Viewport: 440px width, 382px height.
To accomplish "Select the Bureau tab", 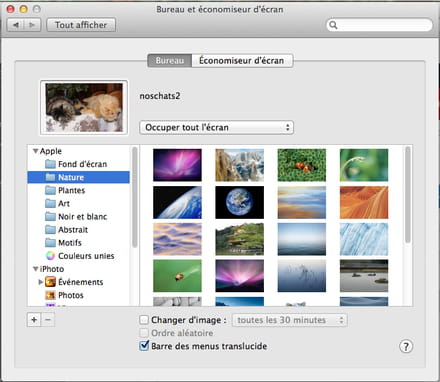I will (x=170, y=61).
